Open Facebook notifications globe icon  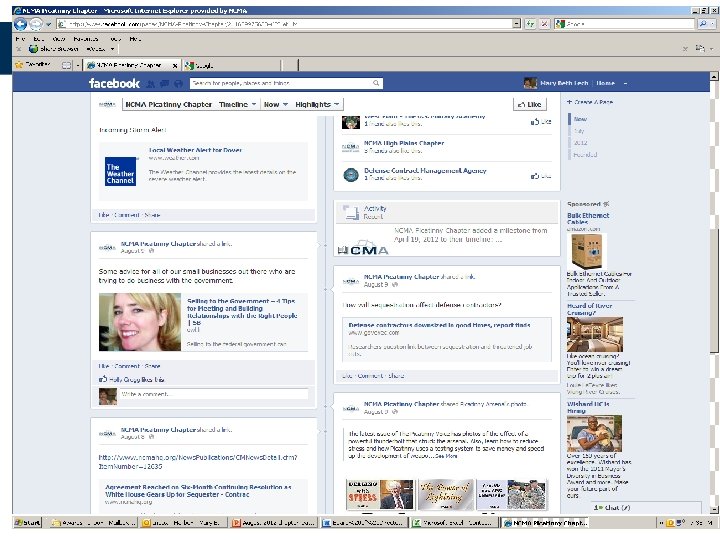(x=178, y=84)
